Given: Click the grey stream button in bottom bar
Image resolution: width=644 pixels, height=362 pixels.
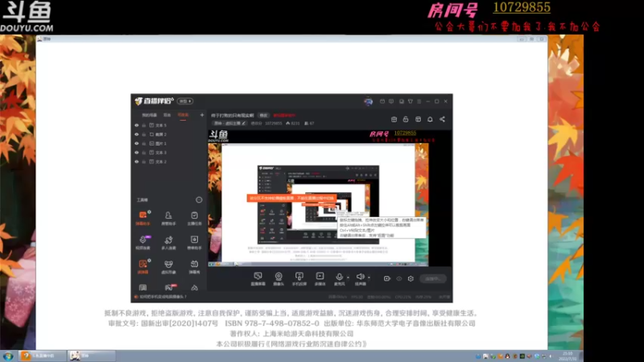Looking at the screenshot, I should coord(433,278).
